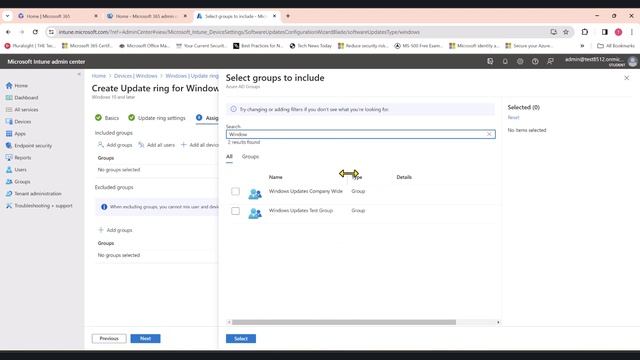Sort by the Name column header
This screenshot has width=640, height=360.
click(x=276, y=177)
